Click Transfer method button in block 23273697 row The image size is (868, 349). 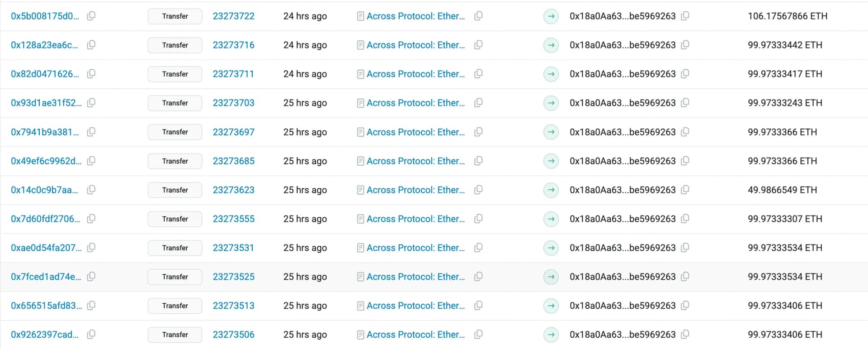click(x=175, y=132)
